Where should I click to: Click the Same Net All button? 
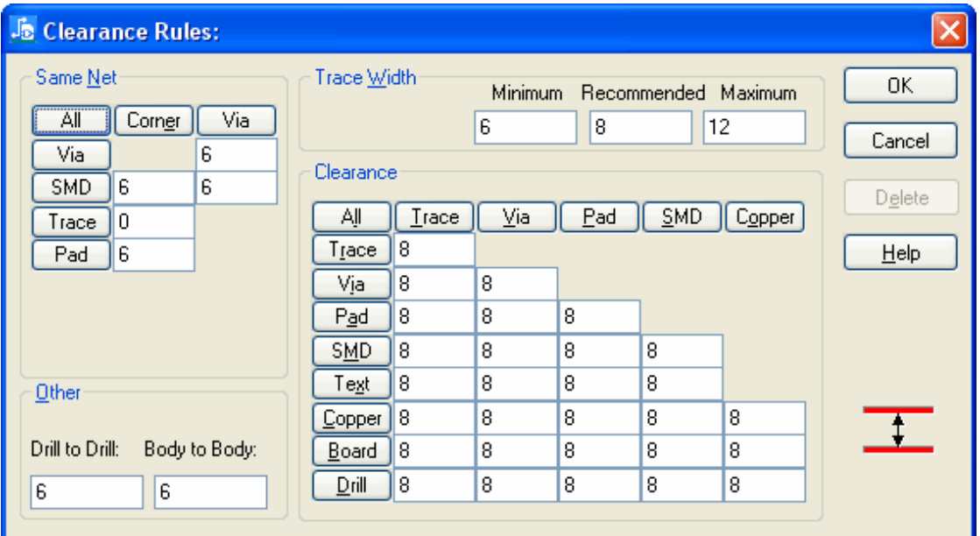click(x=71, y=121)
